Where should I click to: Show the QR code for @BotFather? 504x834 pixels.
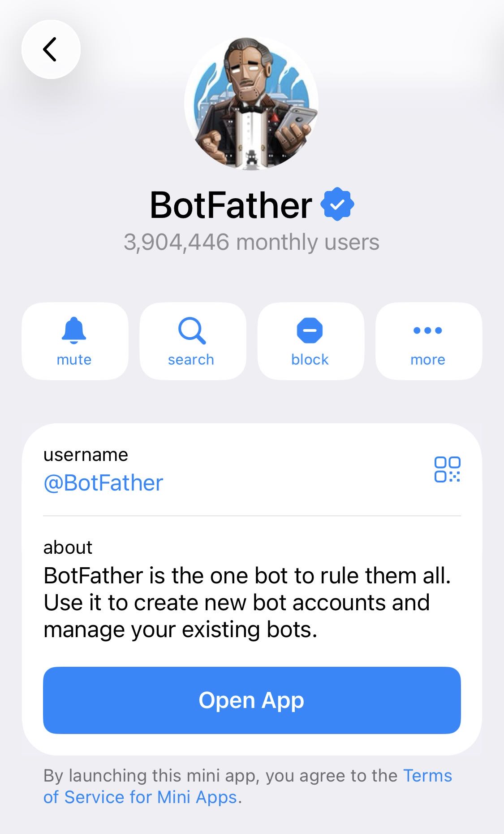coord(447,469)
